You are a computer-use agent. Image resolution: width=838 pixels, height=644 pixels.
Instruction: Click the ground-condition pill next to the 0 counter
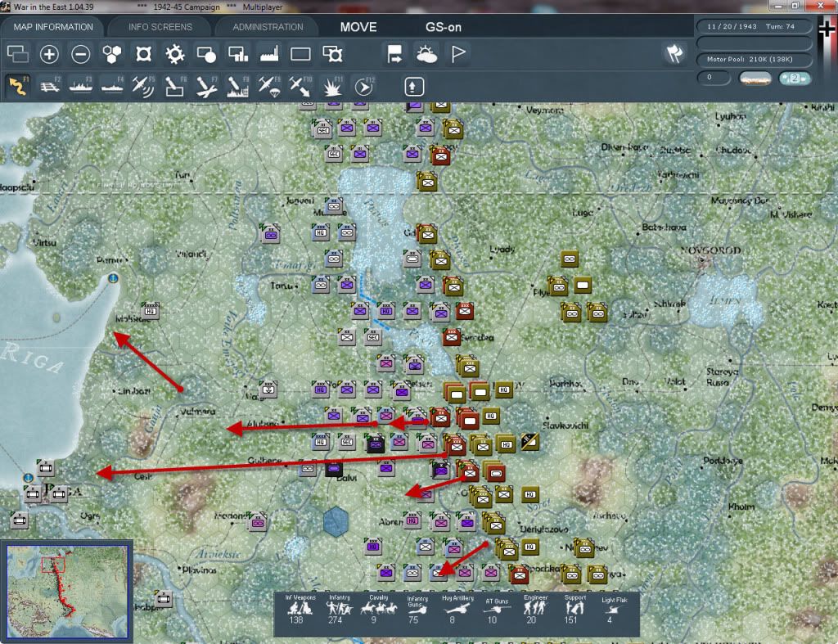tap(755, 79)
